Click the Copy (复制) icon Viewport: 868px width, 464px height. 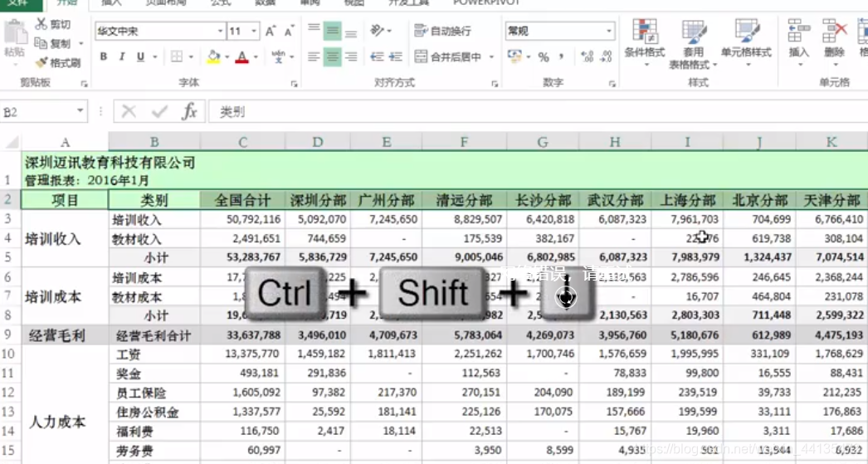(x=41, y=42)
